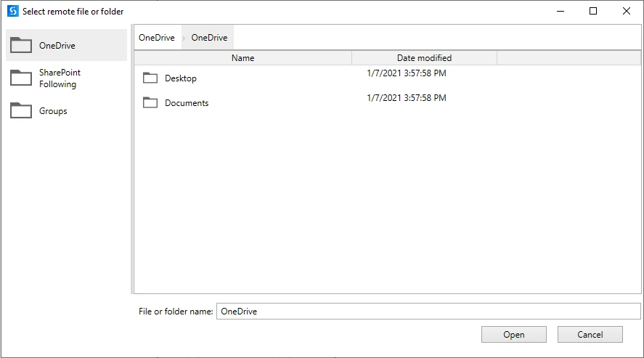
Task: Select the Groups folder icon in sidebar
Action: pos(21,110)
